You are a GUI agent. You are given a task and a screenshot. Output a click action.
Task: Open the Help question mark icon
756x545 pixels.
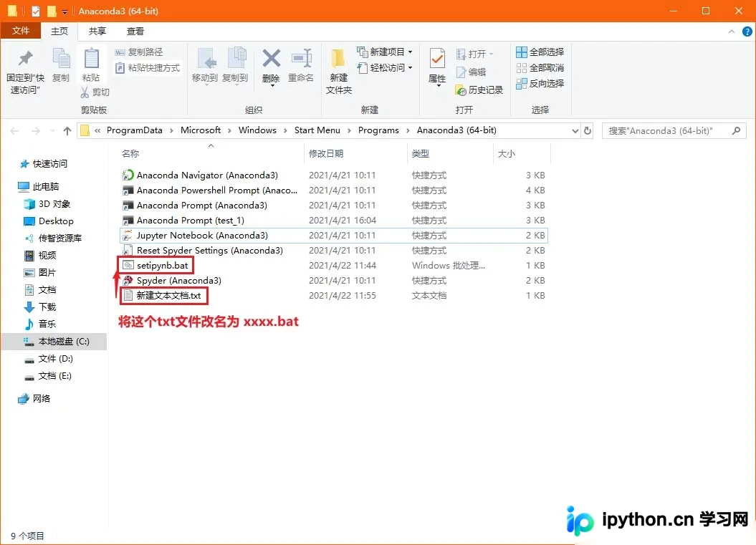747,32
